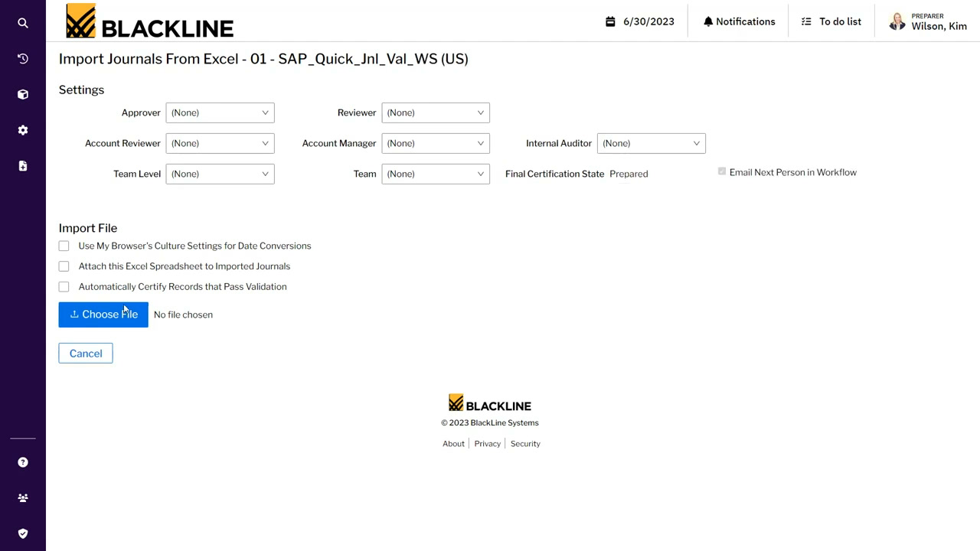Click the 6/30/2023 period date

pyautogui.click(x=648, y=21)
